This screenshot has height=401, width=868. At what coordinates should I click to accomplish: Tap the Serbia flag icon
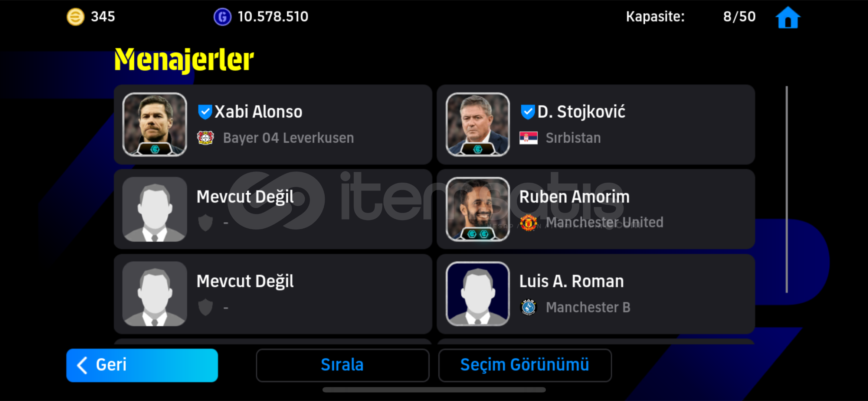coord(528,138)
